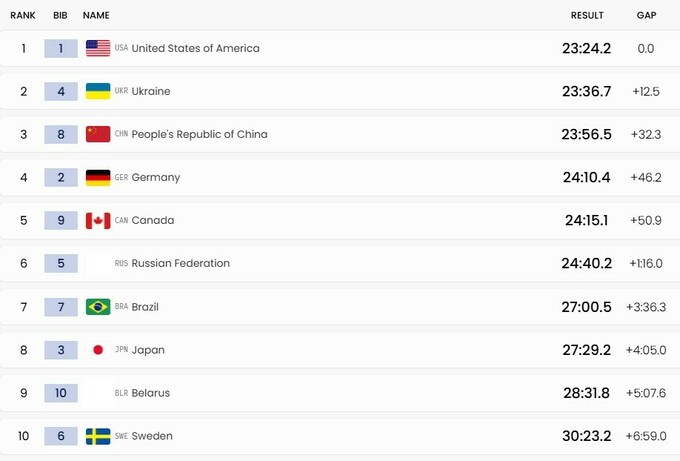
Task: Select Ukraine's bib number 4 badge
Action: coord(61,91)
